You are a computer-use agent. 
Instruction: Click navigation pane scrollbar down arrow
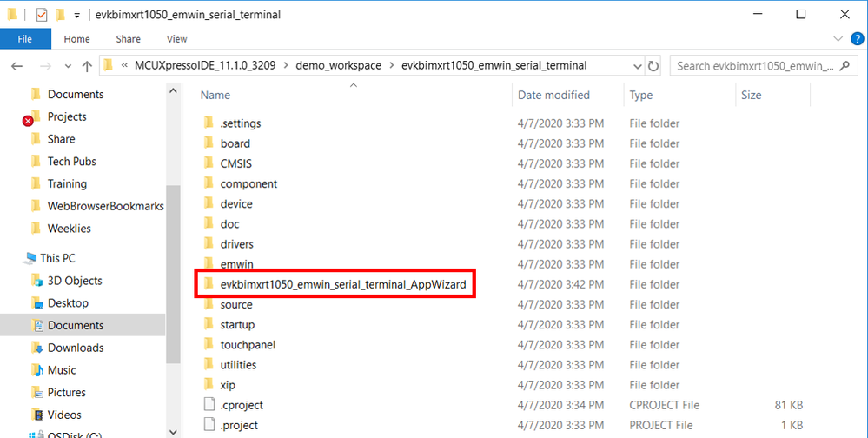(x=173, y=431)
